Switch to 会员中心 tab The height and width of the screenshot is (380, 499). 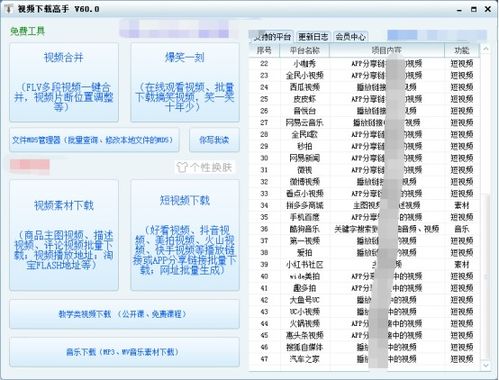click(x=351, y=37)
